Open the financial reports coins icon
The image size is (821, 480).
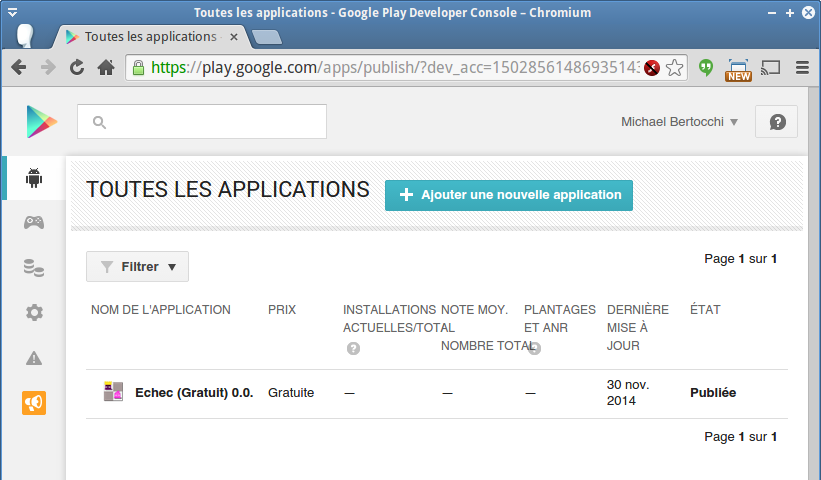(x=34, y=267)
